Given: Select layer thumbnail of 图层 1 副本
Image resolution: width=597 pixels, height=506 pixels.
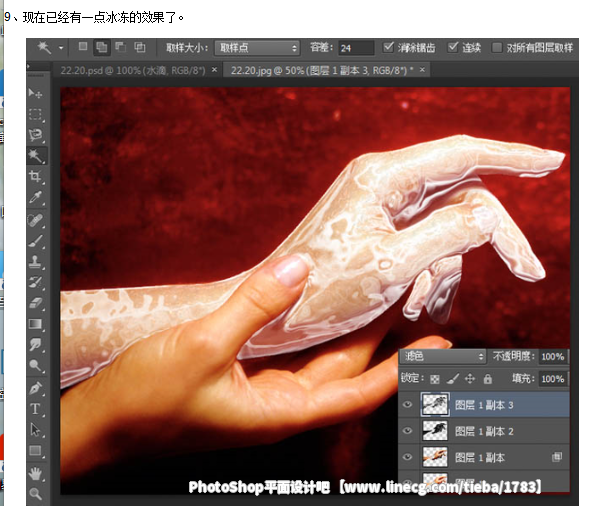Looking at the screenshot, I should [x=435, y=457].
